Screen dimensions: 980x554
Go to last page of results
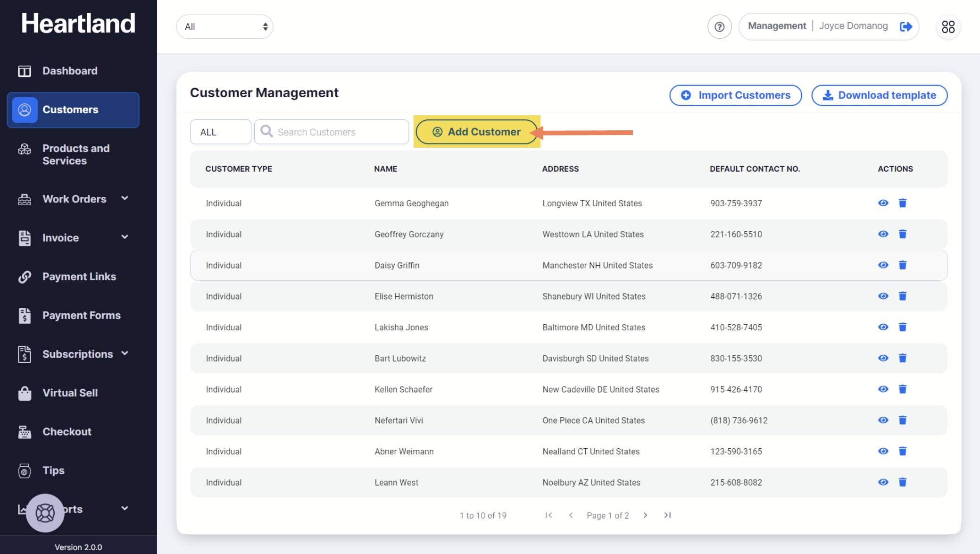[x=667, y=515]
